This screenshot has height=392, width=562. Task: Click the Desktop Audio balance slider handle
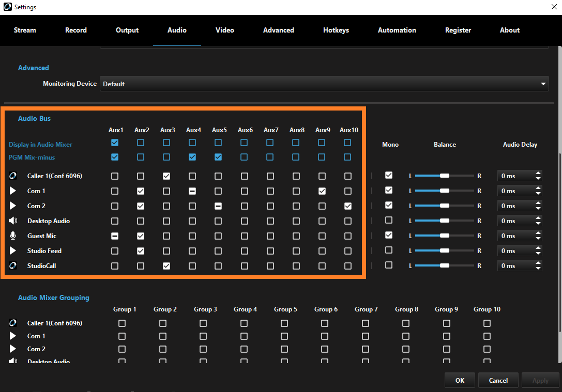coord(445,221)
